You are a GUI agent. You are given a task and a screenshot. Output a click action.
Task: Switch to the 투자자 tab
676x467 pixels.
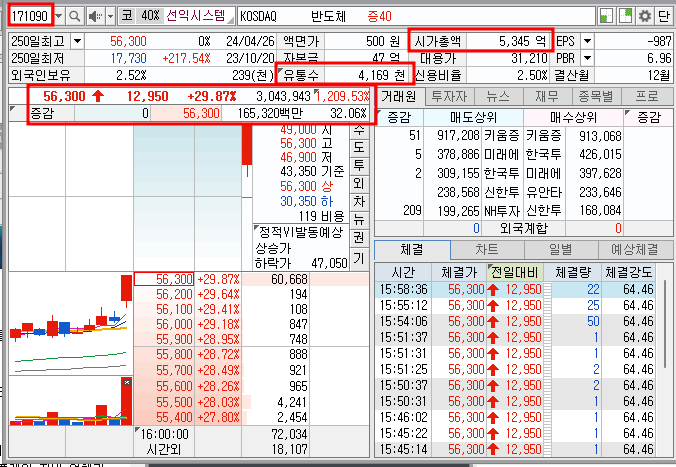coord(449,97)
